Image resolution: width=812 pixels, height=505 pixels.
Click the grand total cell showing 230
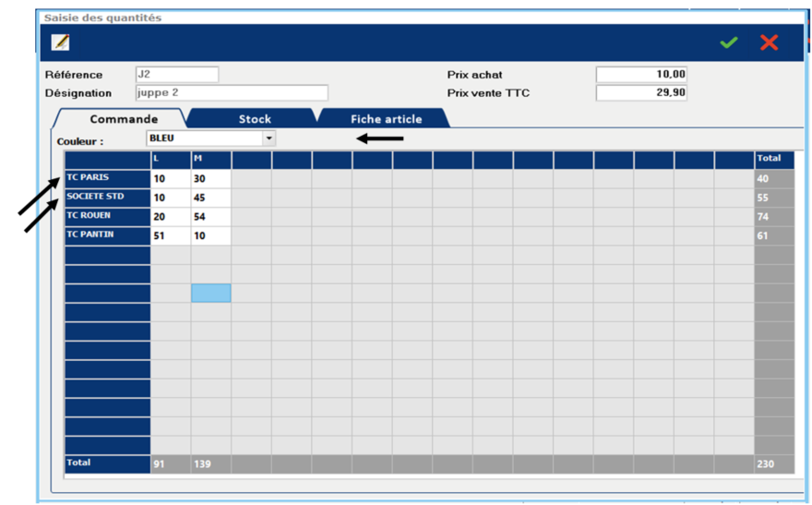(773, 463)
